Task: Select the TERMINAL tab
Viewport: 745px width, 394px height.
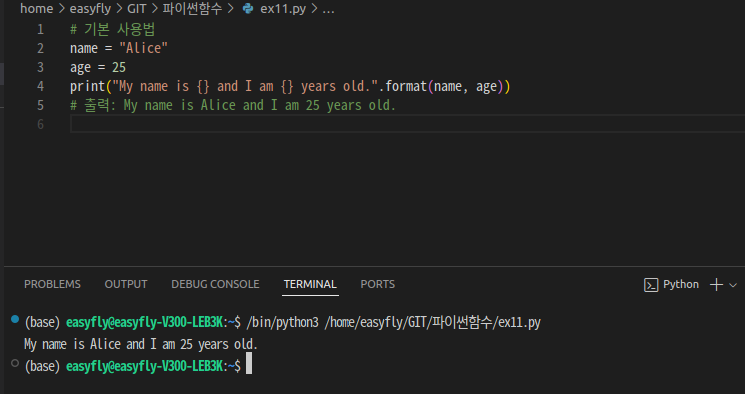Action: 310,284
